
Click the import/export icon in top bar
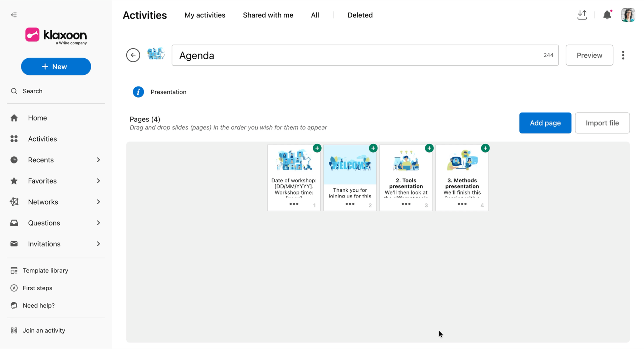(x=582, y=15)
